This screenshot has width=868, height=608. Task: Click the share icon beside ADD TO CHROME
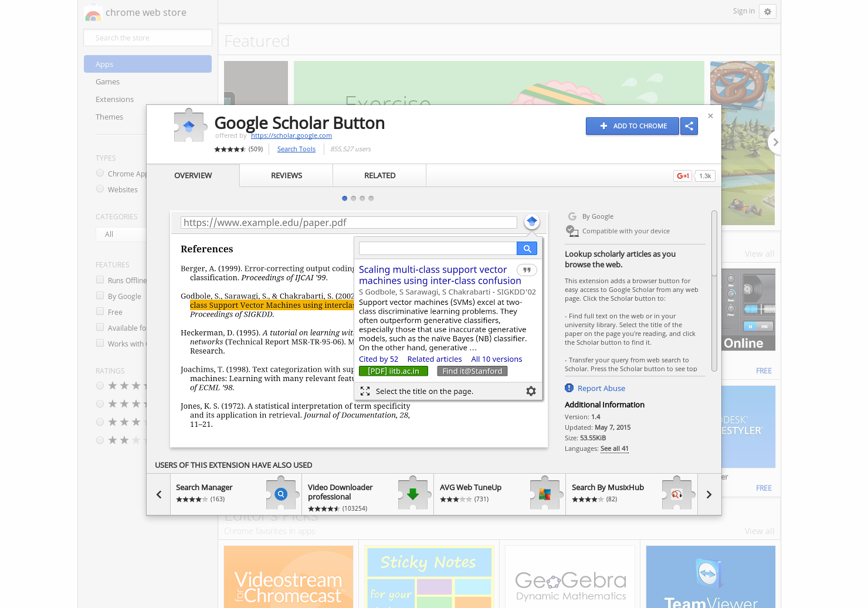[x=689, y=125]
